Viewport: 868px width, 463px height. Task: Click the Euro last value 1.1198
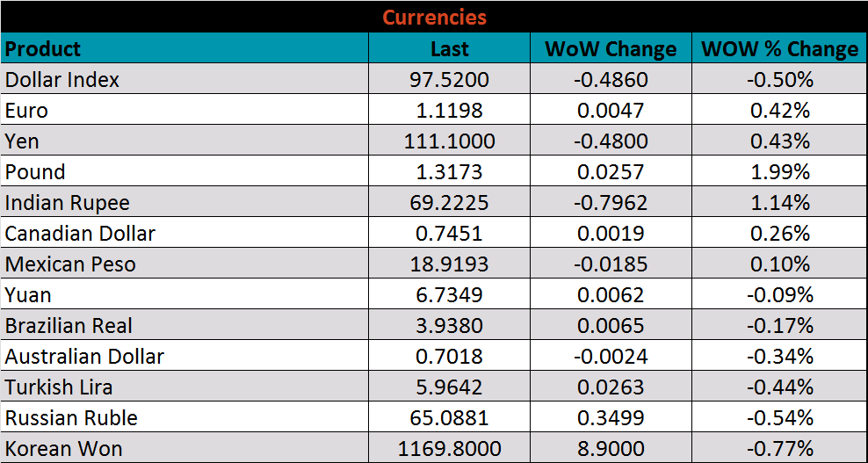click(449, 111)
